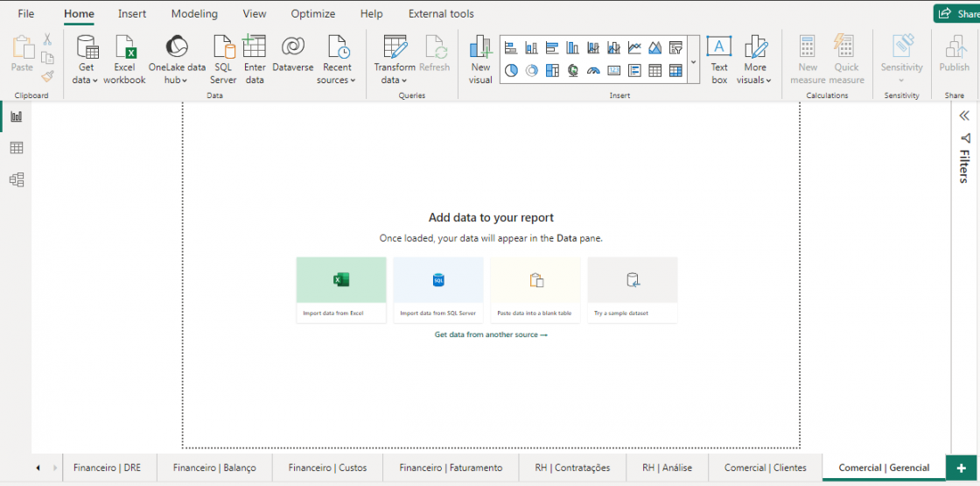980x486 pixels.
Task: Click the SQL Server icon
Action: click(x=223, y=60)
